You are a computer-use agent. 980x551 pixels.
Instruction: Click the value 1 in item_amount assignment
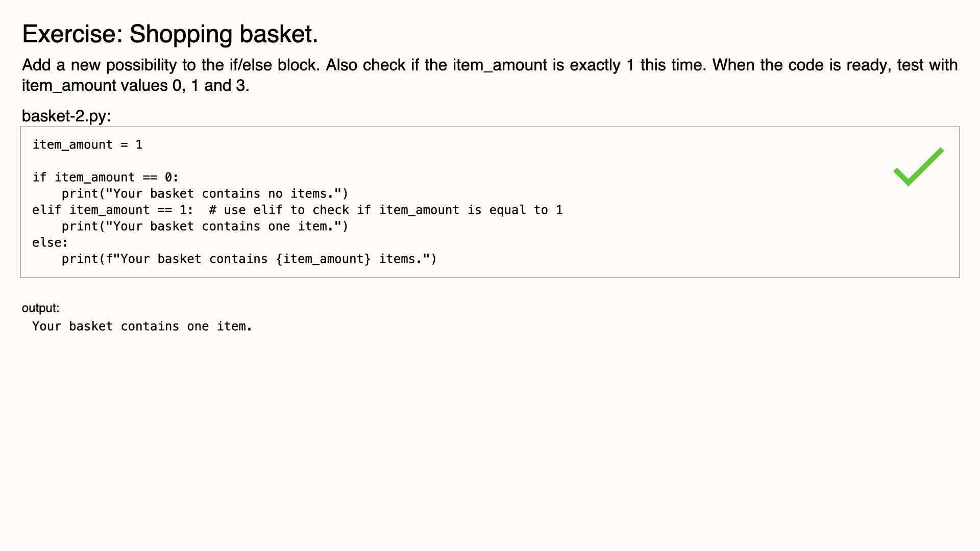click(x=139, y=145)
